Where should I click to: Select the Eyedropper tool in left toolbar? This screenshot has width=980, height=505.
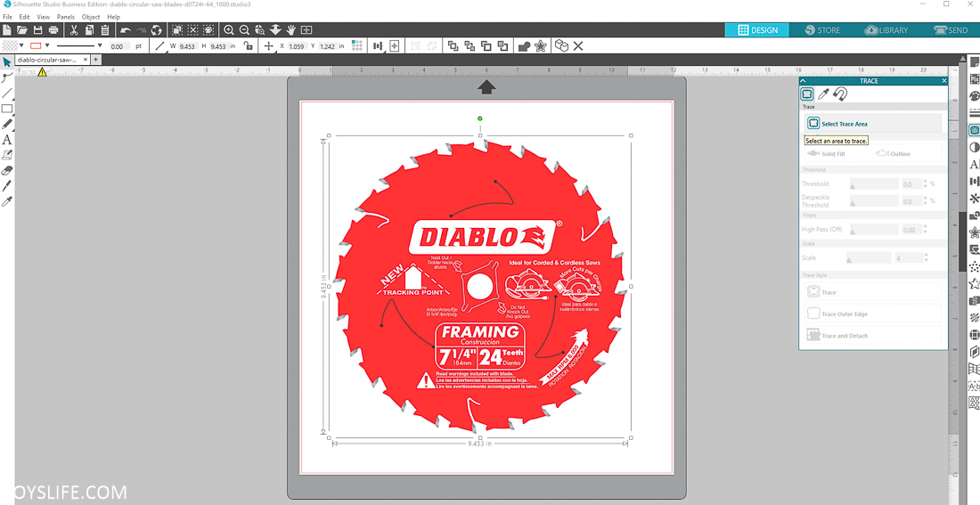(x=7, y=201)
